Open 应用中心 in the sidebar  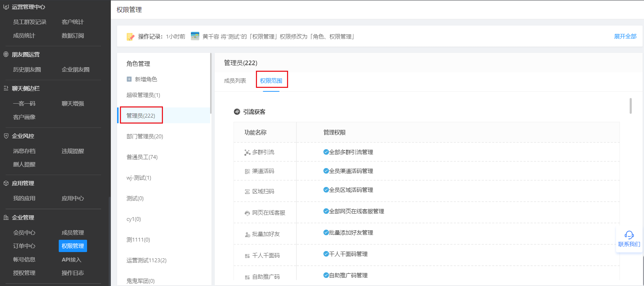pyautogui.click(x=73, y=198)
